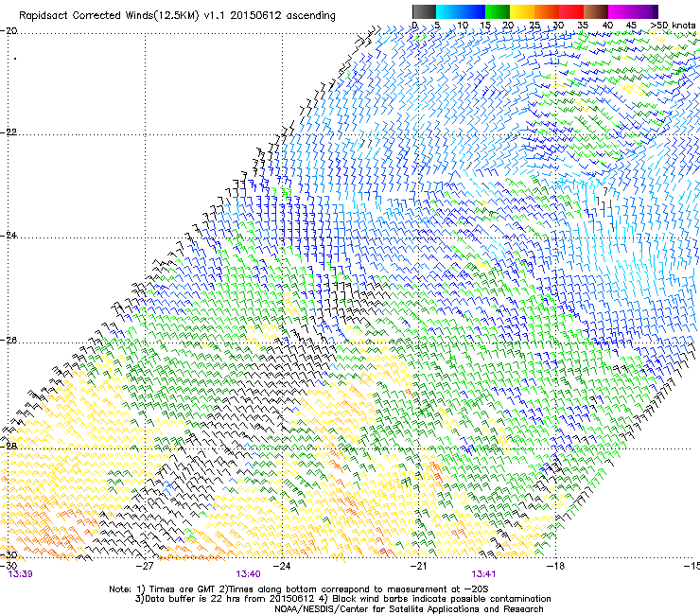This screenshot has height=615, width=700.
Task: Click the note line starting "Note: 1) Times are GMT"
Action: pyautogui.click(x=299, y=589)
